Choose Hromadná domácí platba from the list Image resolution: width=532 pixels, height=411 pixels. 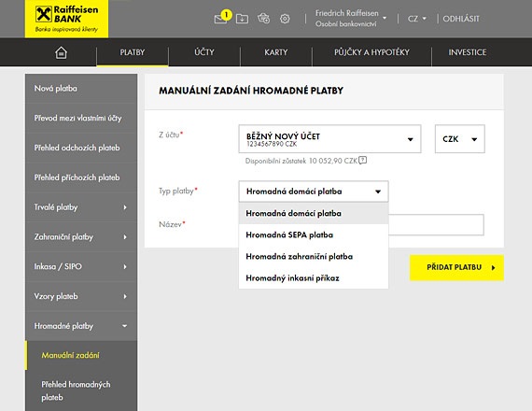pos(314,213)
